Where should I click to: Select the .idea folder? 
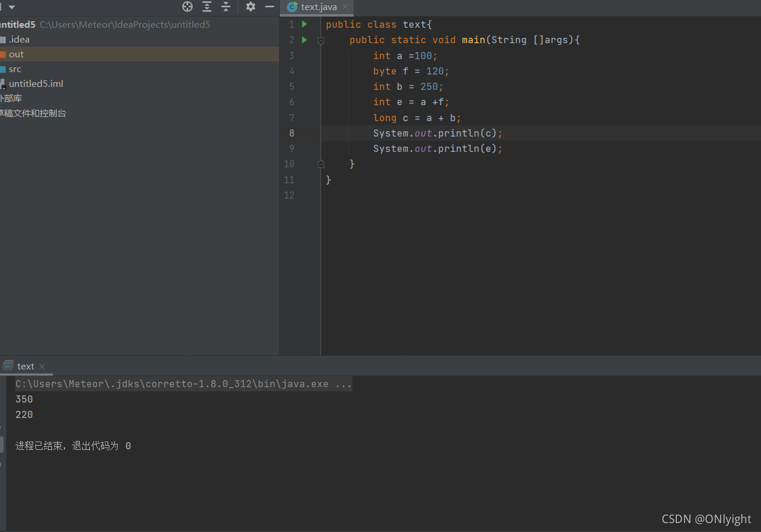pyautogui.click(x=19, y=39)
